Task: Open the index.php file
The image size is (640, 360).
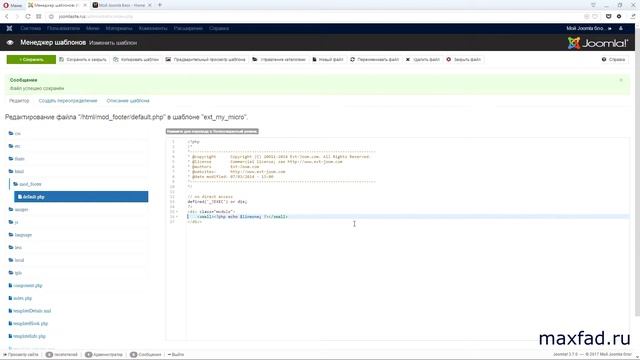Action: click(x=20, y=298)
